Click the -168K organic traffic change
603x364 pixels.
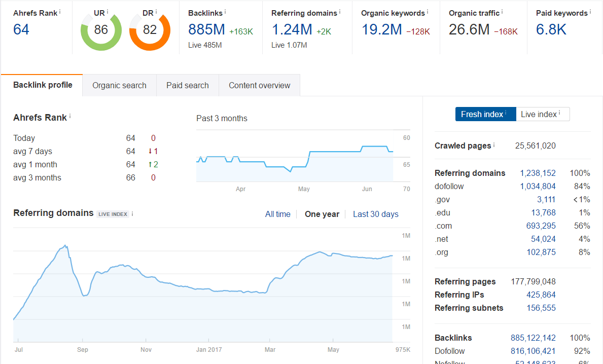click(x=506, y=31)
